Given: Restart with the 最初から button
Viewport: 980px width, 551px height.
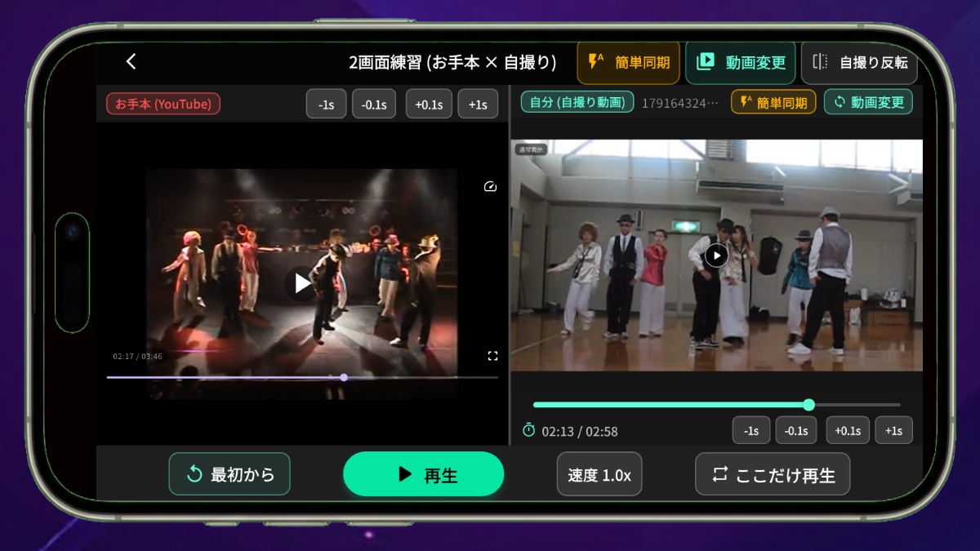Looking at the screenshot, I should coord(229,474).
